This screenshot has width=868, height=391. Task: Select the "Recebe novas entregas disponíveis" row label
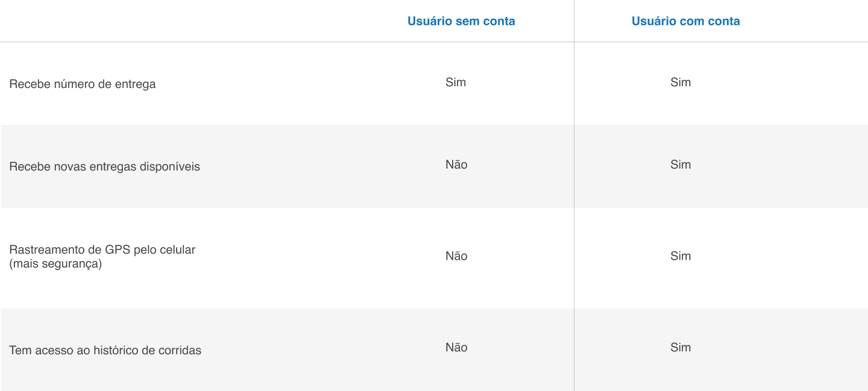pos(104,167)
